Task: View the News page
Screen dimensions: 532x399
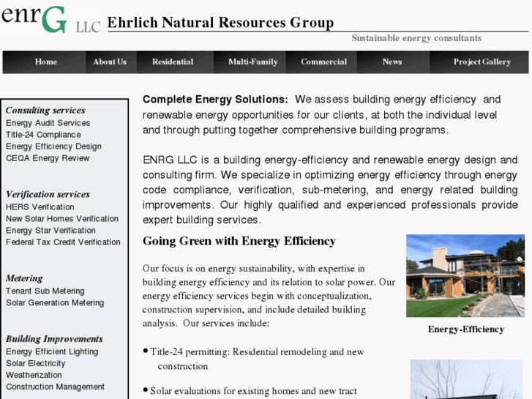Action: [x=392, y=61]
